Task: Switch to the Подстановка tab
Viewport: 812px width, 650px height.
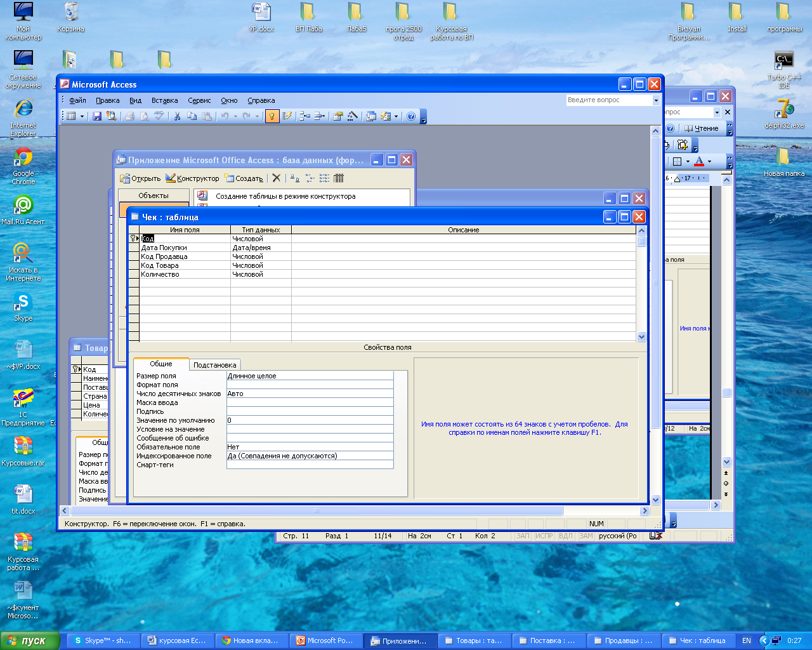Action: (215, 365)
